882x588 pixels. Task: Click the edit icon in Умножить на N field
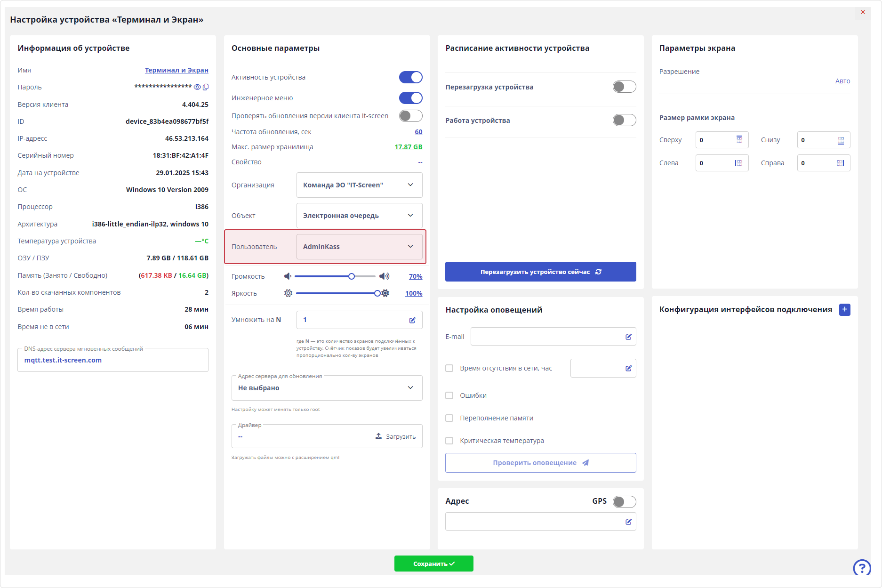pos(412,320)
